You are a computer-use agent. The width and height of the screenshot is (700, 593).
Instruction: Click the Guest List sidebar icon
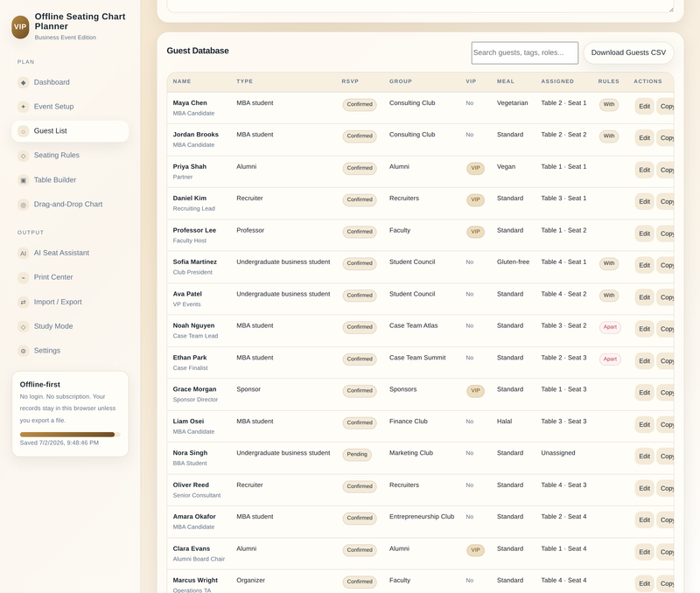24,131
